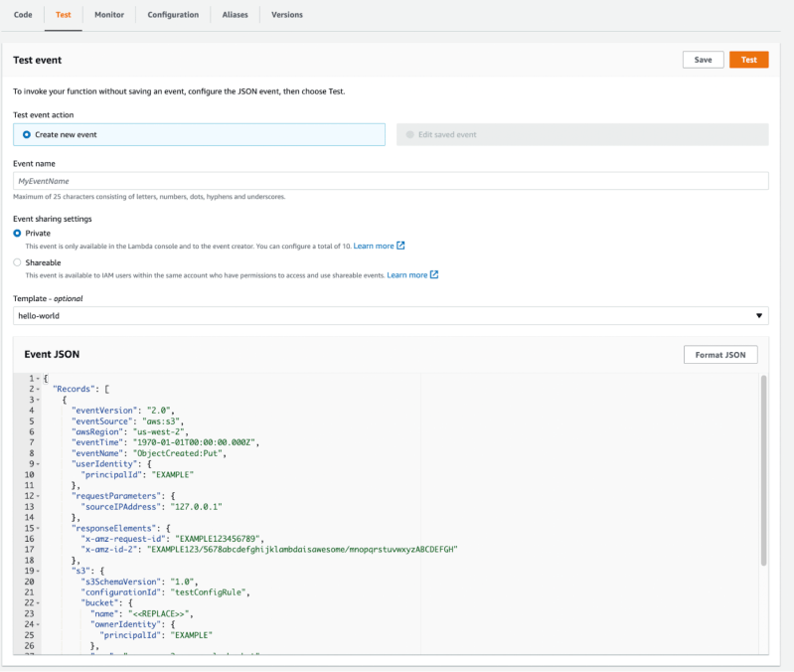794x672 pixels.
Task: Click external link icon beside Shareable Learn more
Action: [x=434, y=274]
